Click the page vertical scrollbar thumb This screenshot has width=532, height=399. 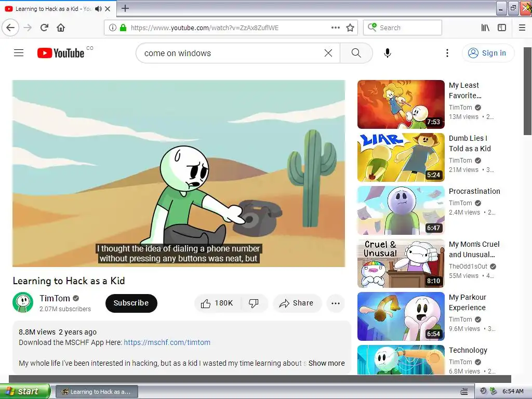[527, 91]
